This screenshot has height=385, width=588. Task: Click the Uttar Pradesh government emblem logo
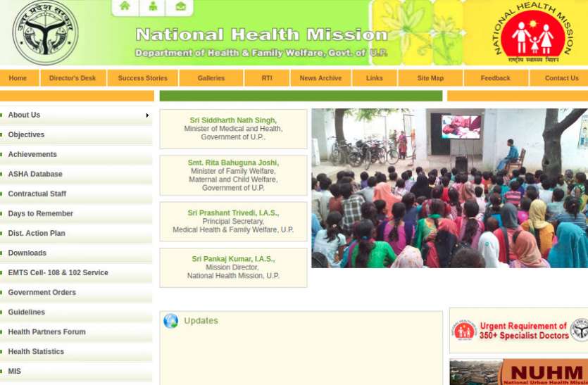click(x=45, y=32)
